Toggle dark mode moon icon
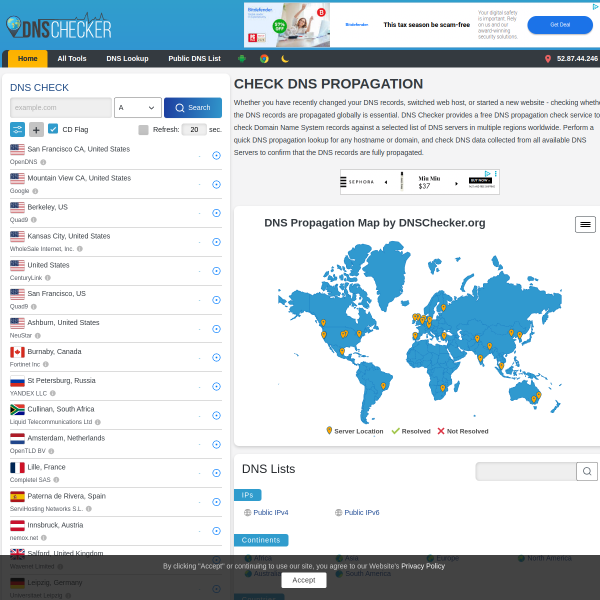 (285, 59)
